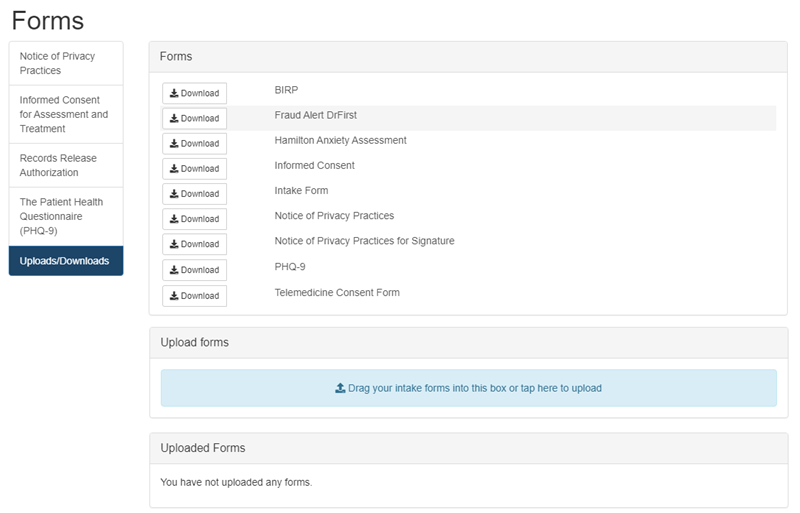Go to The Patient Health Questionnaire tab
800x513 pixels.
coord(66,216)
